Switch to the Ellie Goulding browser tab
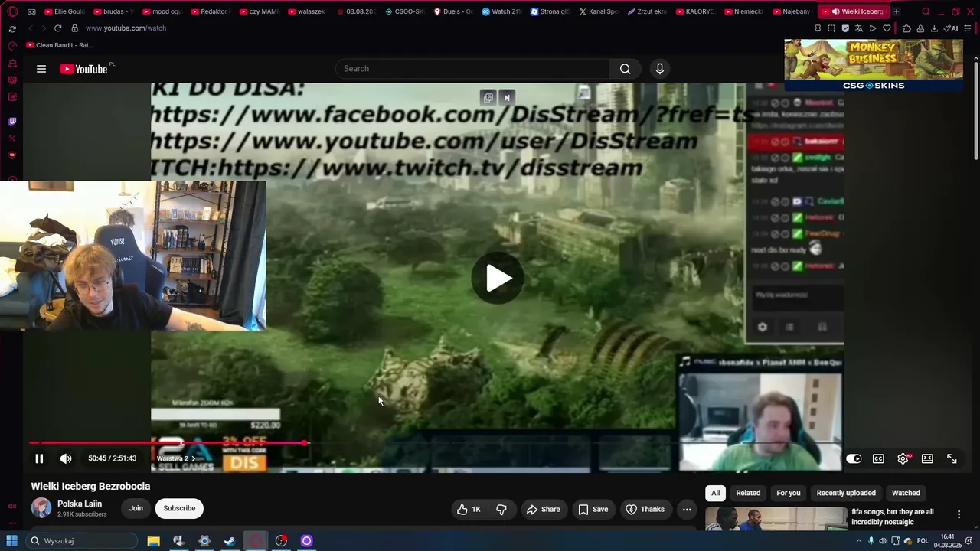 pos(64,11)
